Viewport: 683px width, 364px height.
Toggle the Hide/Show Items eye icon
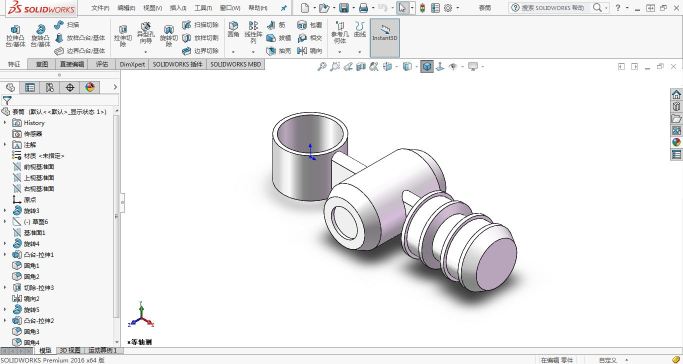coord(453,67)
